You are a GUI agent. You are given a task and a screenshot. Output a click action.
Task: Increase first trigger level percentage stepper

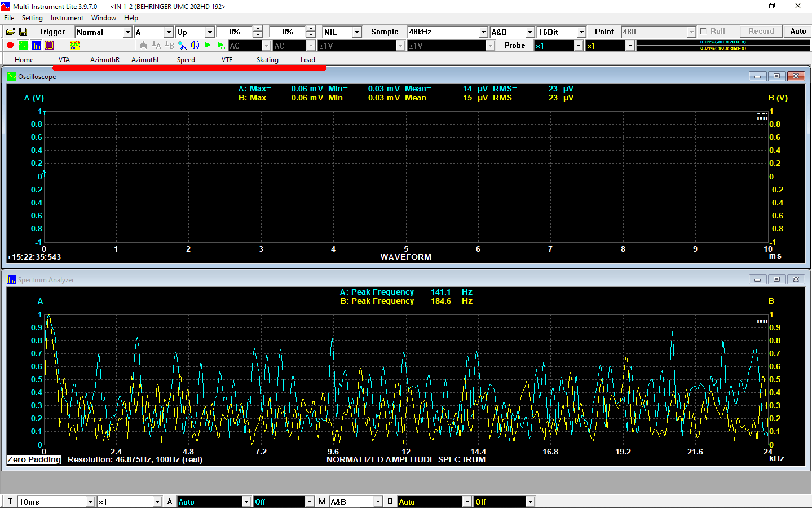258,29
